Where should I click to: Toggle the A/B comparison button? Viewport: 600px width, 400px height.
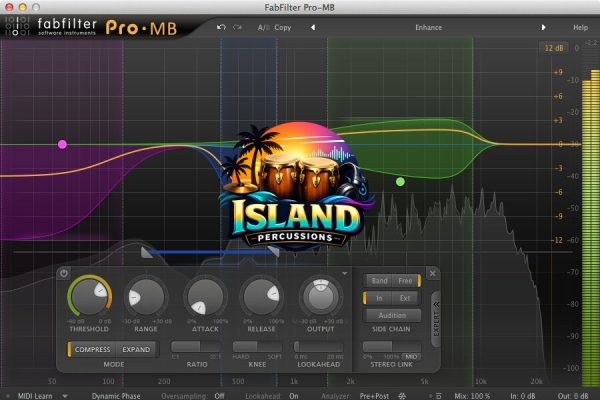point(263,28)
